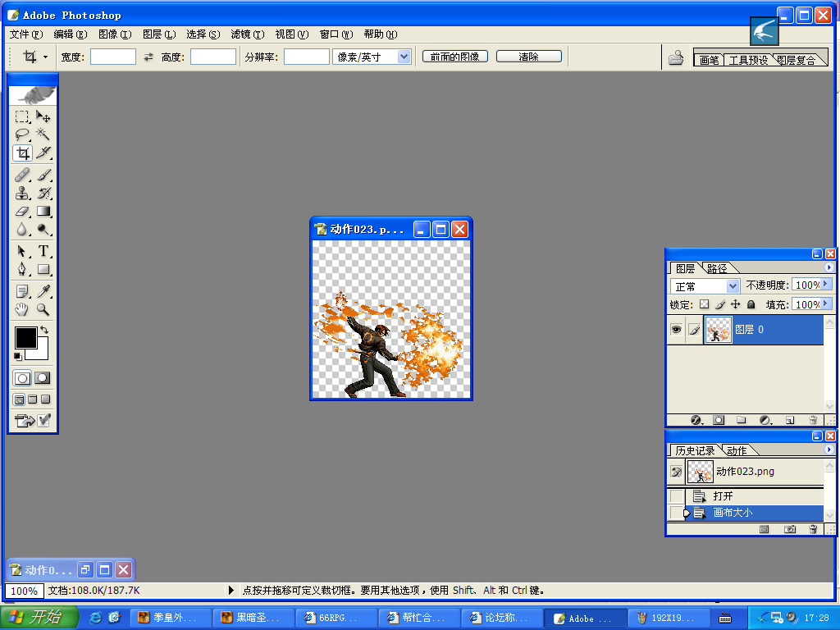Switch to the 动作 tab
Viewport: 840px width, 630px height.
click(737, 450)
